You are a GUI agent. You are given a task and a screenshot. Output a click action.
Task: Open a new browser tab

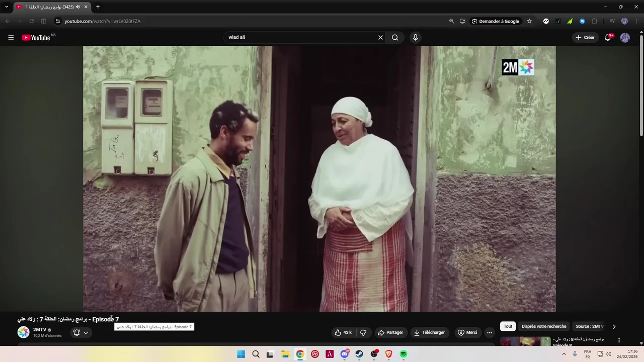(x=98, y=7)
